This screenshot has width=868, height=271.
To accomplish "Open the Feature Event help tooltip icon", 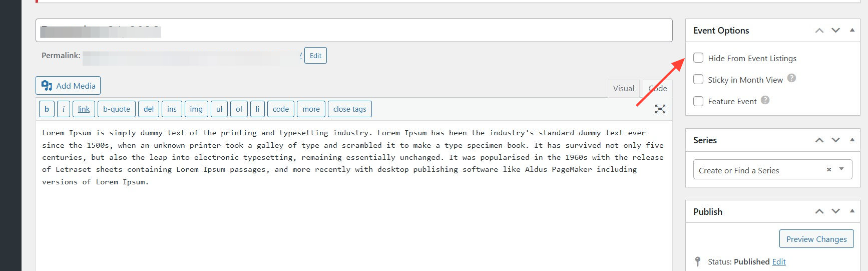I will click(x=765, y=100).
